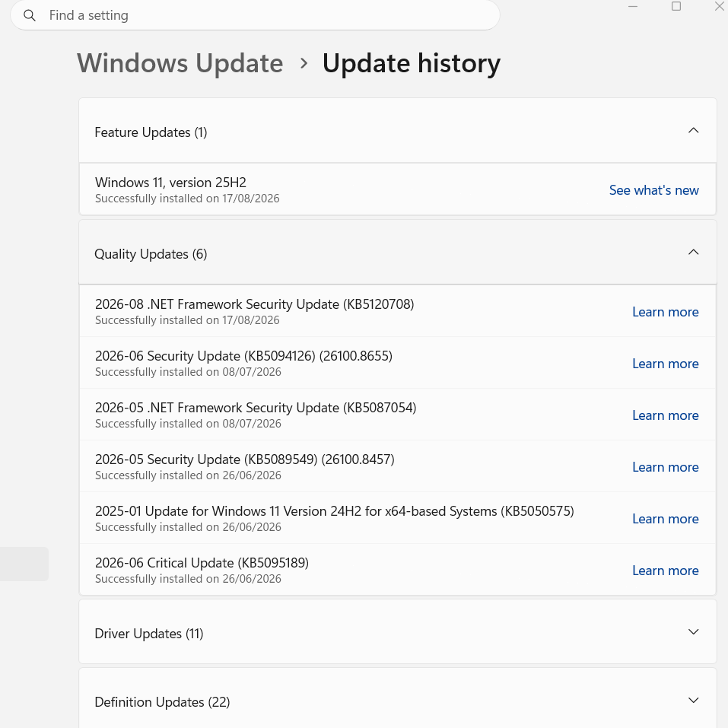Image resolution: width=728 pixels, height=728 pixels.
Task: Go back to Windows Update breadcrumb
Action: click(x=180, y=63)
